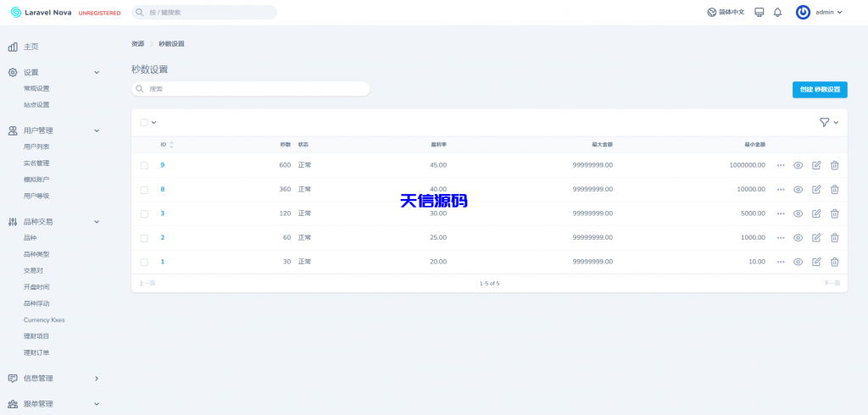View details of row ID 3

pyautogui.click(x=798, y=213)
